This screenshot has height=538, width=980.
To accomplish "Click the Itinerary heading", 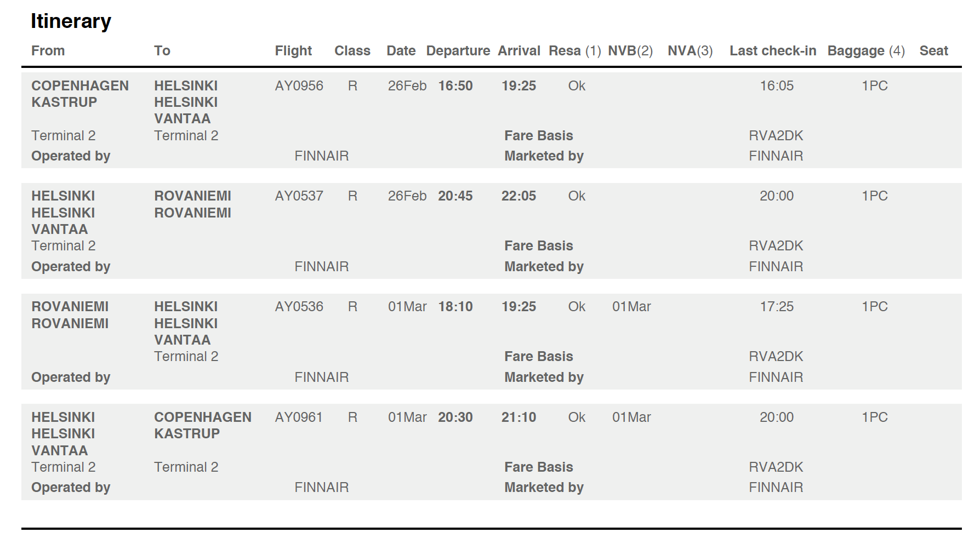I will pos(71,21).
